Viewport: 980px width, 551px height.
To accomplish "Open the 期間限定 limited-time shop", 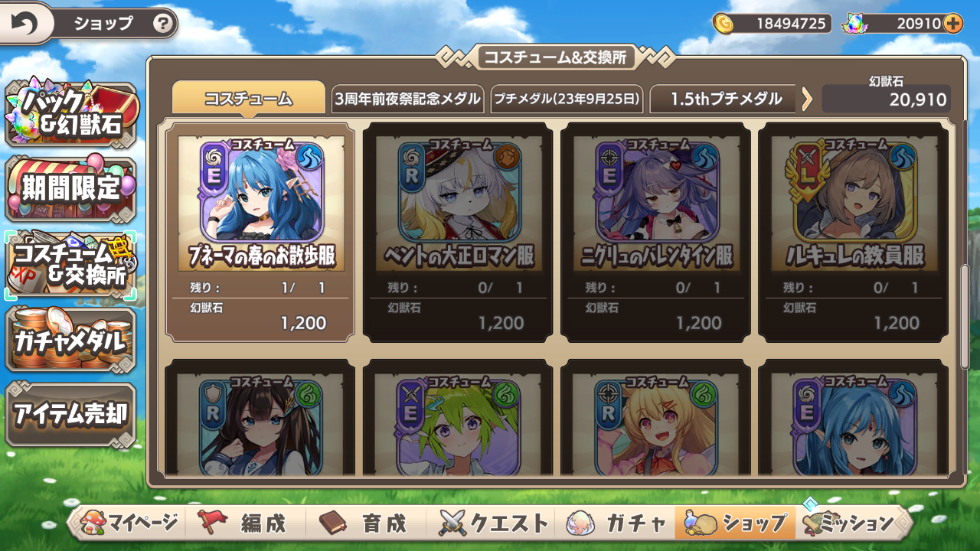I will pyautogui.click(x=70, y=188).
